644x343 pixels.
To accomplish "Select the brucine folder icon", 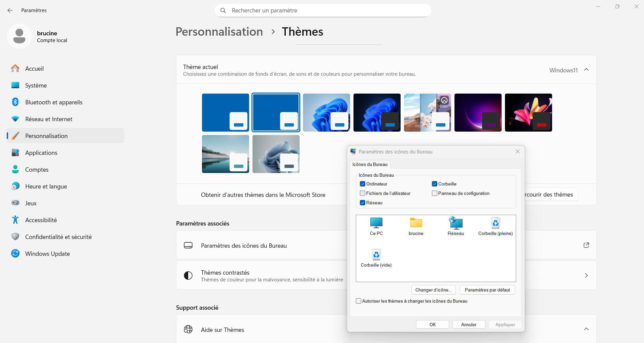I will (416, 226).
